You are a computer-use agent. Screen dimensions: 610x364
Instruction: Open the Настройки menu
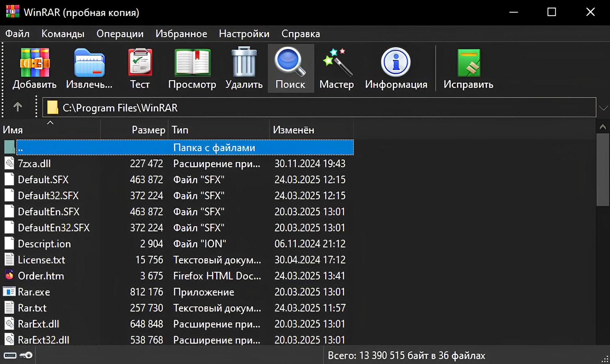click(244, 34)
